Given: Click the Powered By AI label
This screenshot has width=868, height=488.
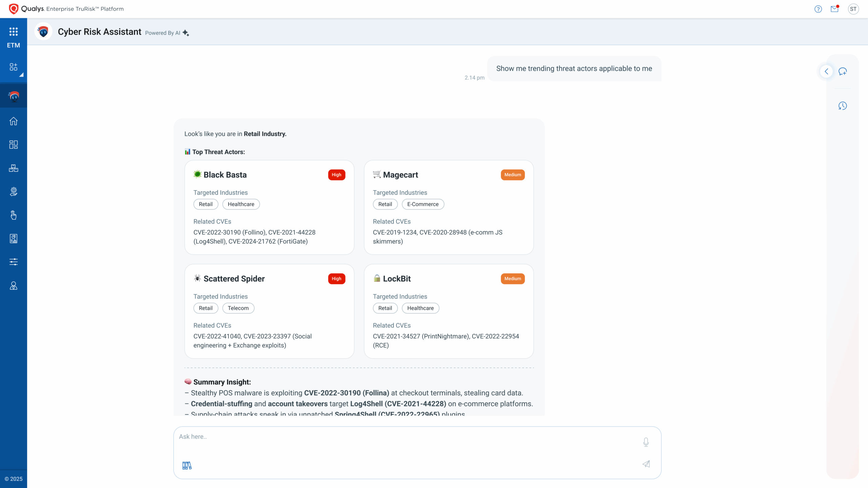Looking at the screenshot, I should (163, 33).
